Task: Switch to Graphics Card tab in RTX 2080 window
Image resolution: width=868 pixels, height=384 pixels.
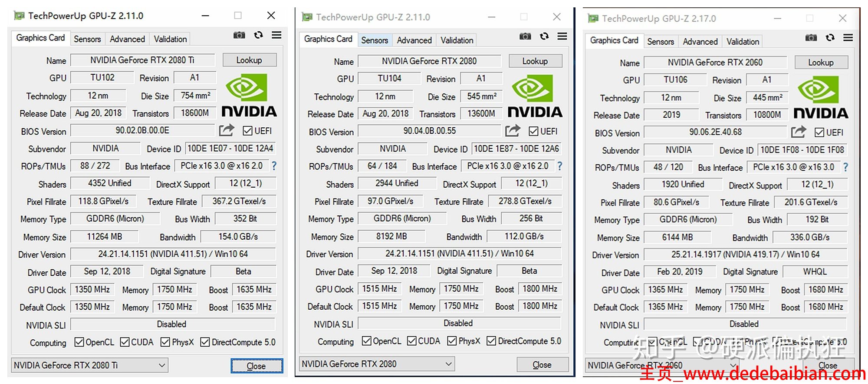Action: click(328, 39)
